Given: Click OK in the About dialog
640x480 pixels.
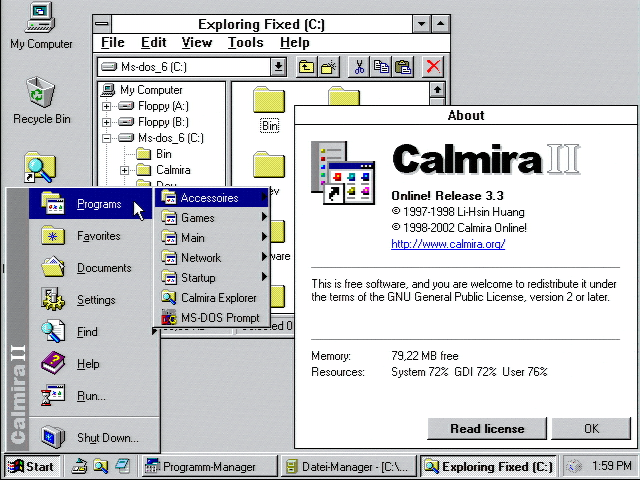Looking at the screenshot, I should click(591, 428).
